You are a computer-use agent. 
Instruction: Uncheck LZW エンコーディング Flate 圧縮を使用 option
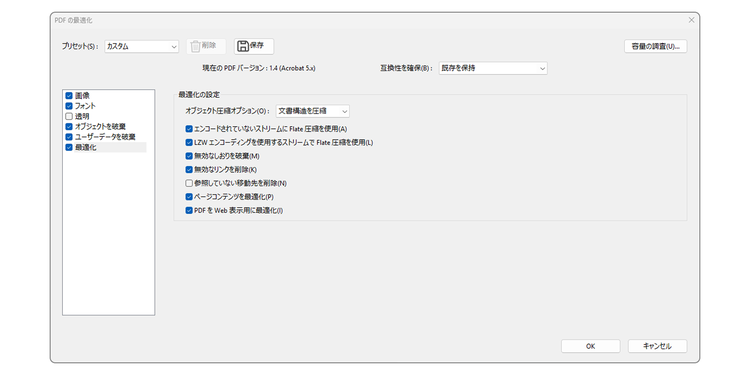(189, 143)
